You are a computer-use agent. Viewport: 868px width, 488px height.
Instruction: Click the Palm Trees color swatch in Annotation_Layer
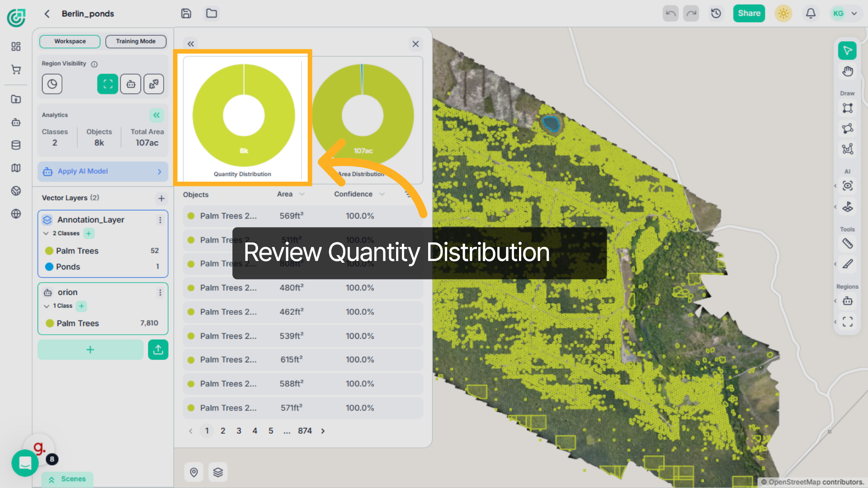(x=49, y=251)
